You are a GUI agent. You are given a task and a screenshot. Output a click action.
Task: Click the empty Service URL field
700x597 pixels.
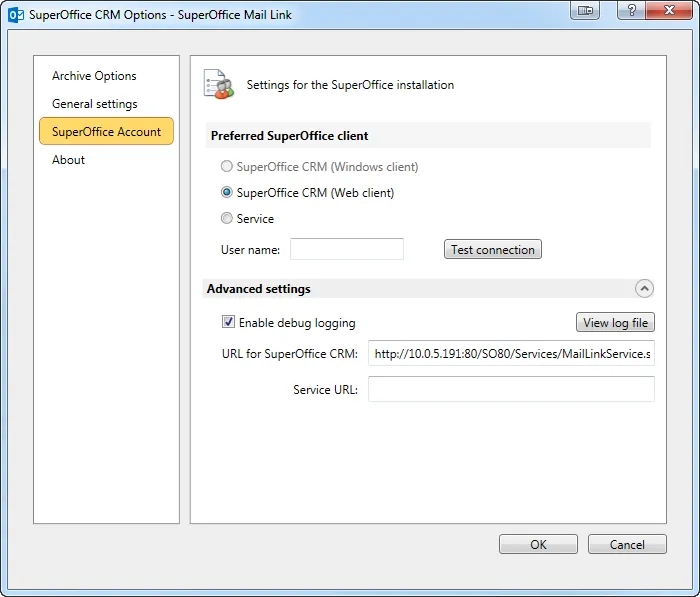[x=511, y=389]
